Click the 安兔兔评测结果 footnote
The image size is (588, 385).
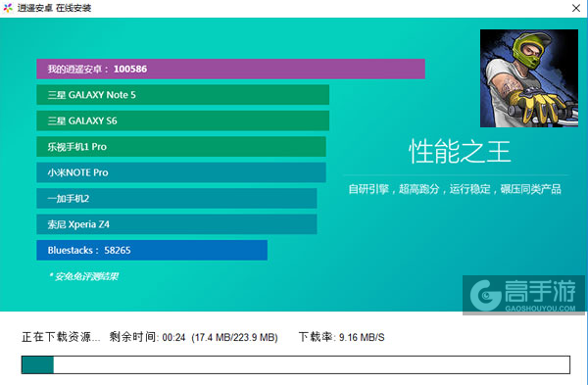click(84, 276)
